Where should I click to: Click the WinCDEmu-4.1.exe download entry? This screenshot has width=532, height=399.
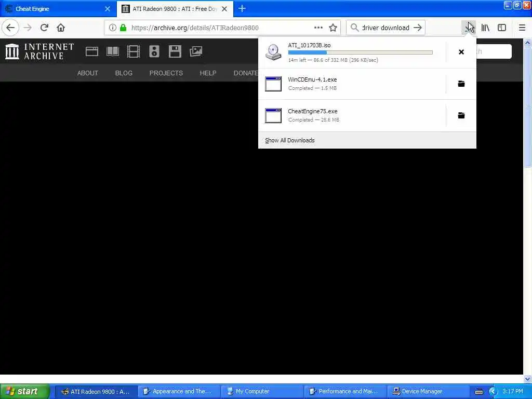[352, 84]
